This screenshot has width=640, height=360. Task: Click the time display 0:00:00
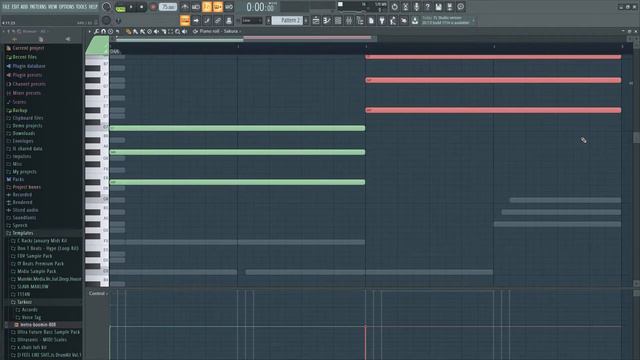coord(260,7)
